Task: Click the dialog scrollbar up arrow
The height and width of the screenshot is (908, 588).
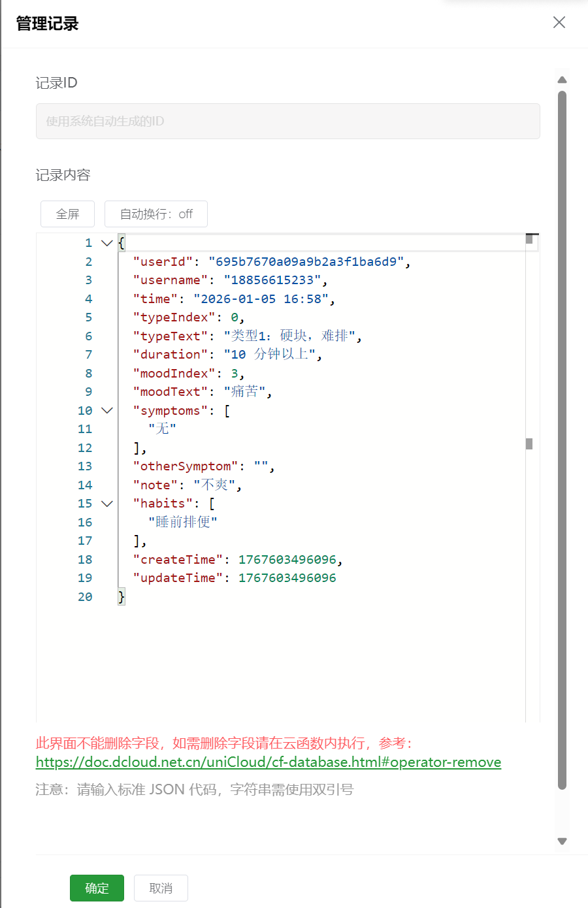Action: [562, 80]
